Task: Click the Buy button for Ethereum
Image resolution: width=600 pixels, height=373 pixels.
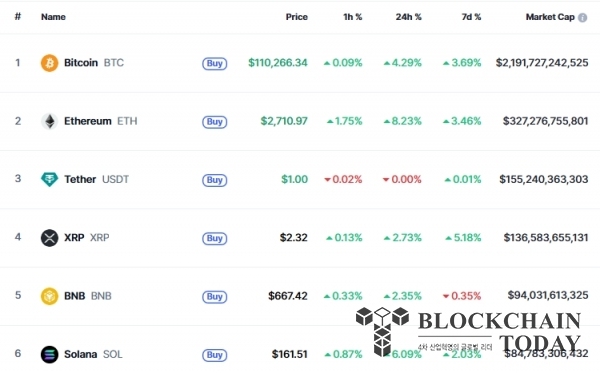Action: [x=215, y=122]
